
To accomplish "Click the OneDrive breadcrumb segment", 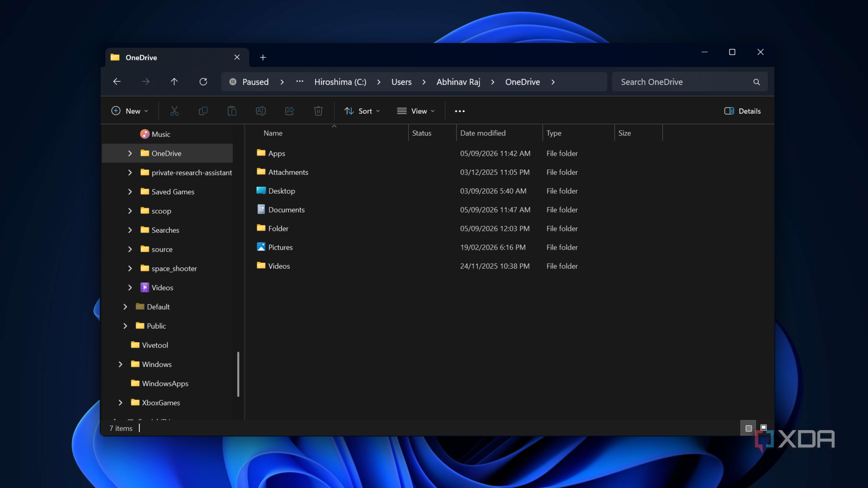I will click(x=522, y=82).
